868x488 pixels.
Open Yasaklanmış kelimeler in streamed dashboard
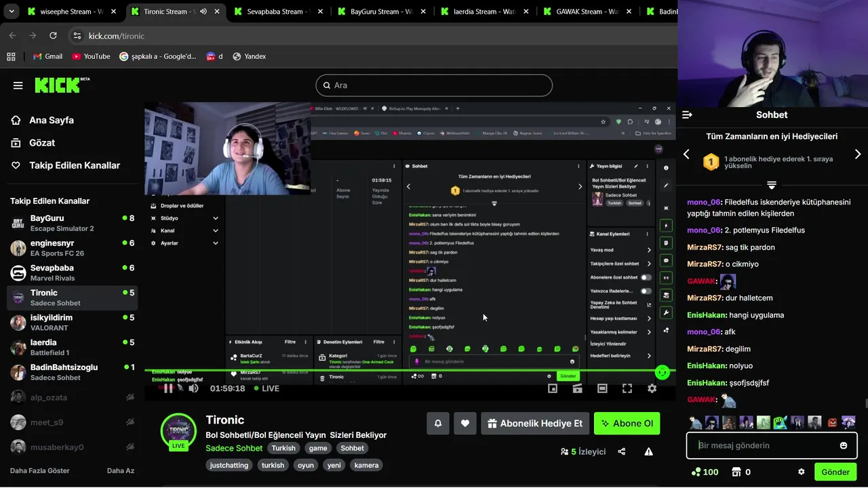(620, 332)
